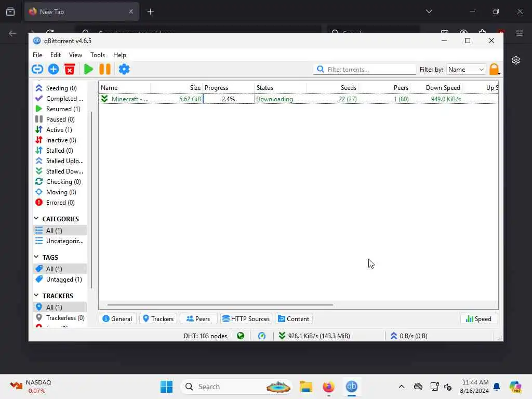This screenshot has width=532, height=399.
Task: Select the Untagged (1) tag filter
Action: 59,279
